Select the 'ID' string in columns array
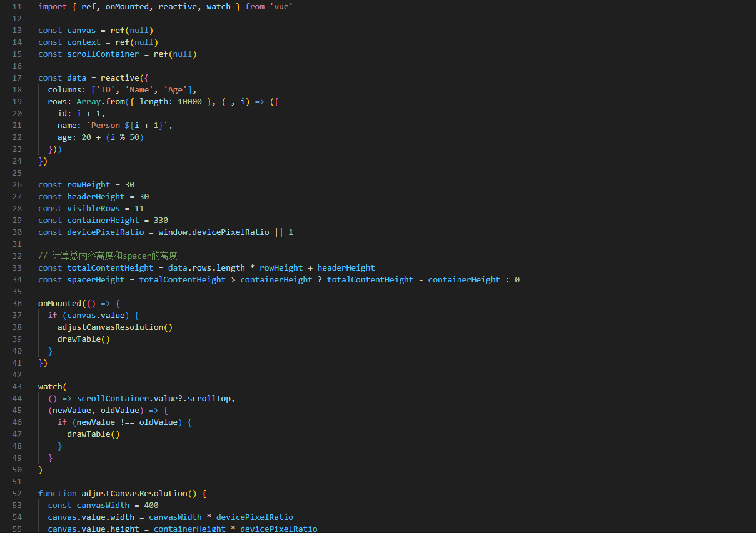 106,89
